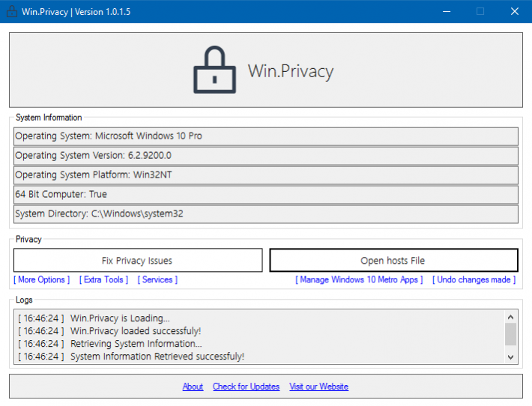Click the Fix Privacy Issues button

[138, 260]
